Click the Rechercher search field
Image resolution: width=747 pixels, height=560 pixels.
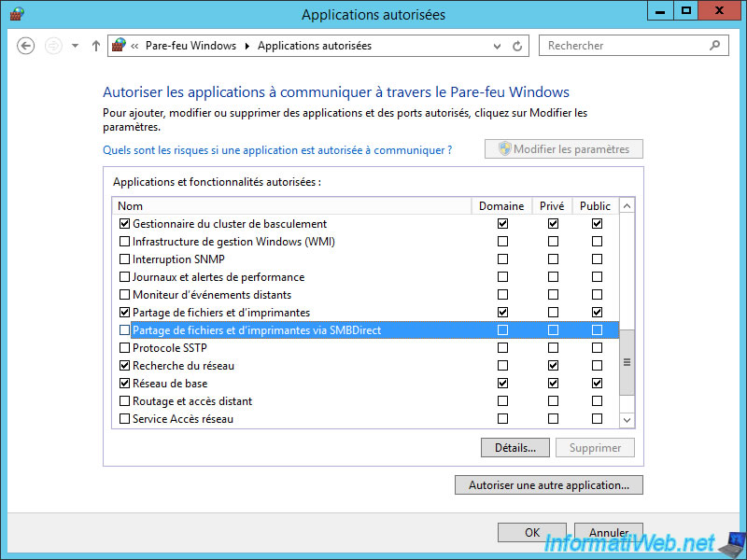click(634, 46)
